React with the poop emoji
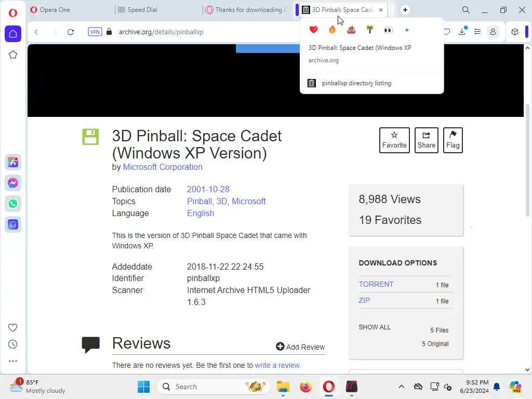 pyautogui.click(x=351, y=30)
